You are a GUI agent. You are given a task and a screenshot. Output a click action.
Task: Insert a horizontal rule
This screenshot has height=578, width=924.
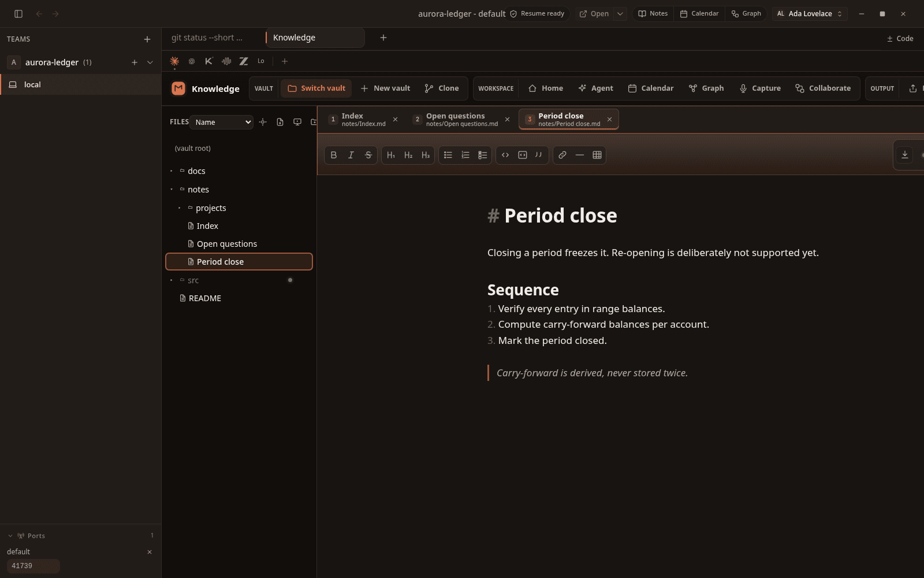(x=579, y=155)
